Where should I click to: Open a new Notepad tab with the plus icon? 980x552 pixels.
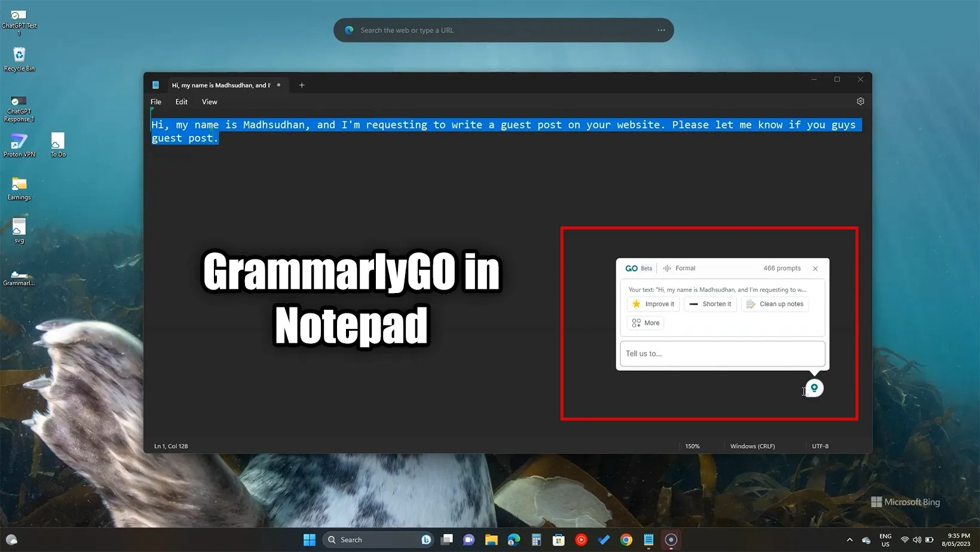(302, 85)
